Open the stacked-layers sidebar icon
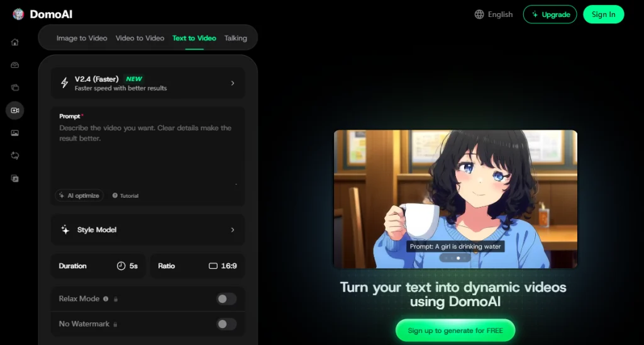 (15, 88)
